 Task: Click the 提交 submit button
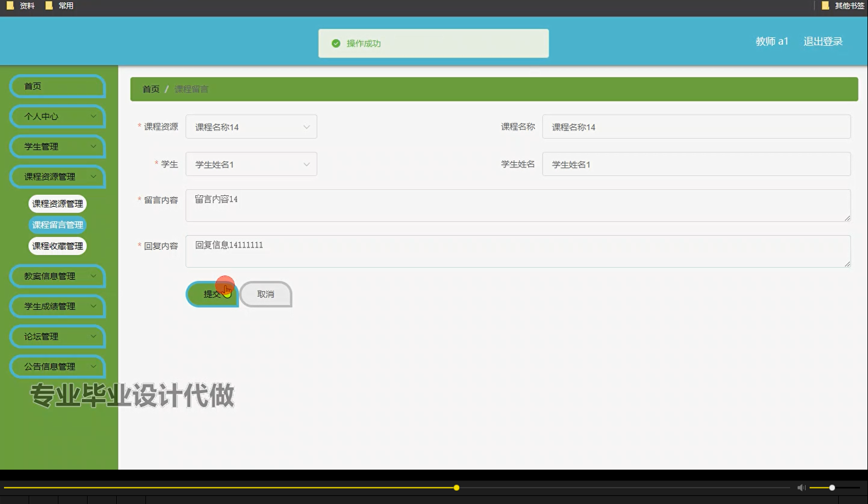pyautogui.click(x=212, y=294)
